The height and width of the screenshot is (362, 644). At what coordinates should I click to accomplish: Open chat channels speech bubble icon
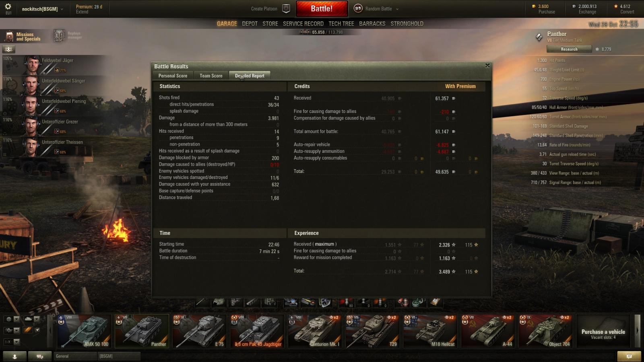click(40, 356)
